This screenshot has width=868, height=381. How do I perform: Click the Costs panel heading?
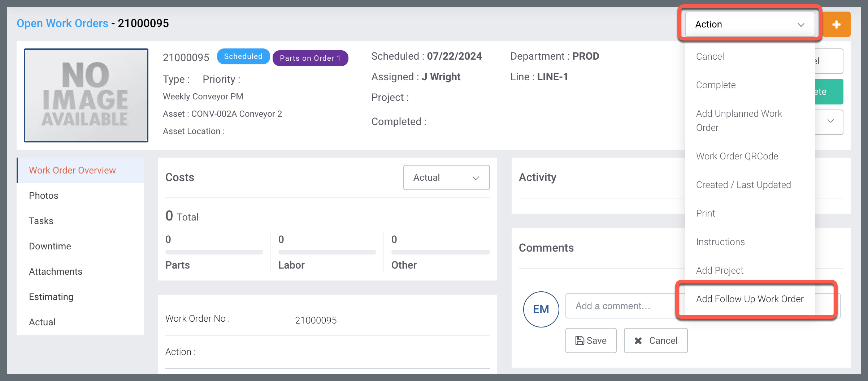tap(179, 177)
